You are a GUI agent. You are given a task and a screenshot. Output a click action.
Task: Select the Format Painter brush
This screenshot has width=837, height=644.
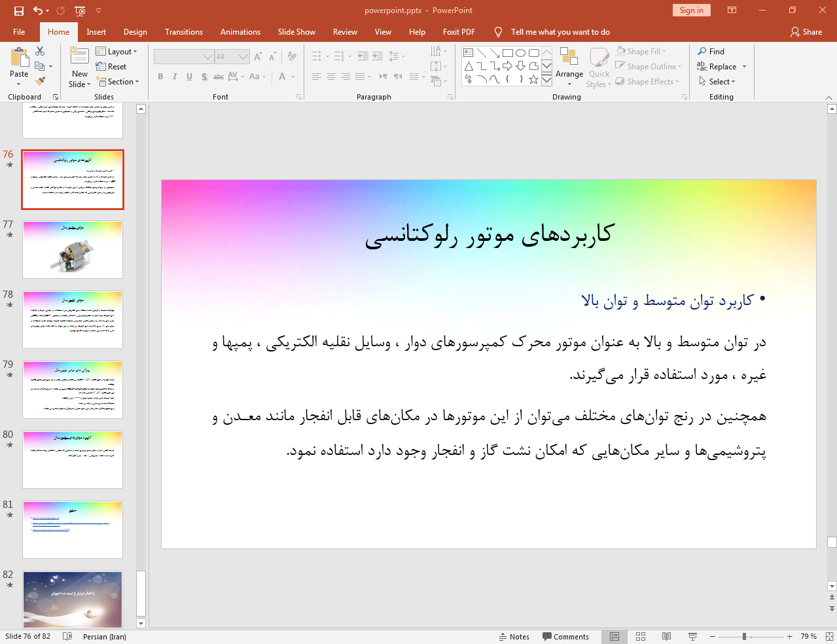coord(40,81)
